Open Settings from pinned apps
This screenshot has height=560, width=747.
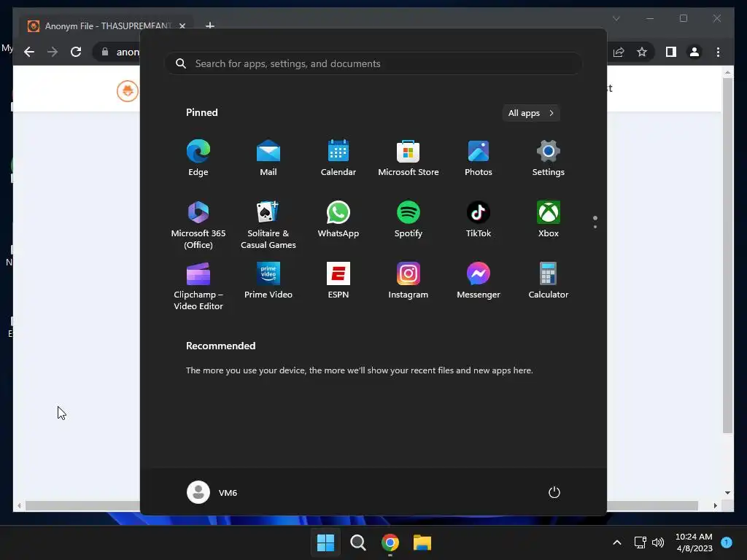[549, 158]
